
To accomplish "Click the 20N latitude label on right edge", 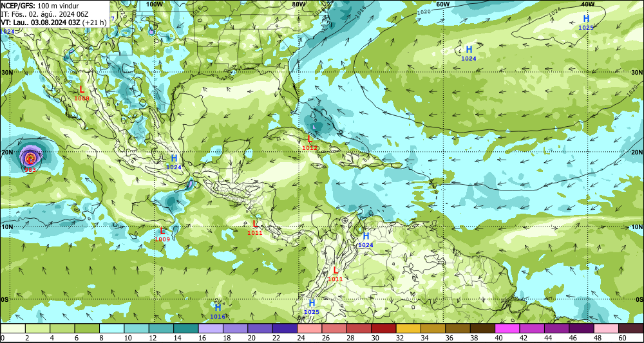I will [637, 153].
